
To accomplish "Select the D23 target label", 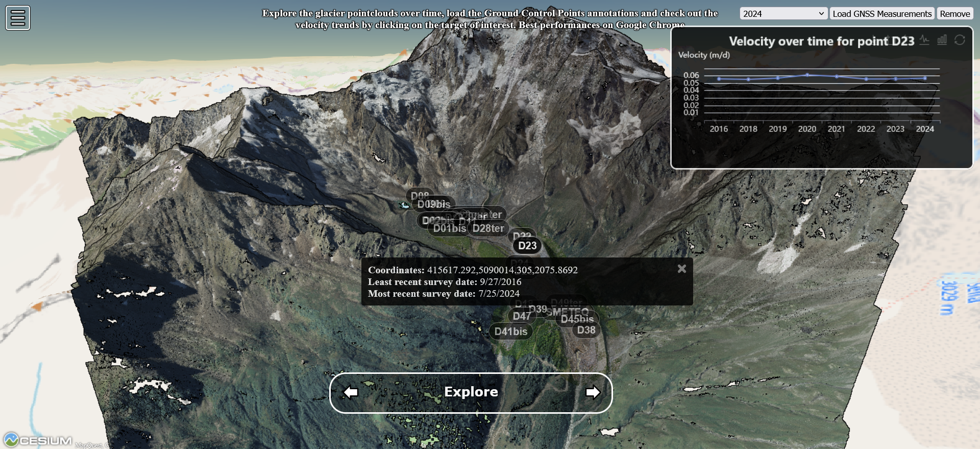I will tap(527, 246).
